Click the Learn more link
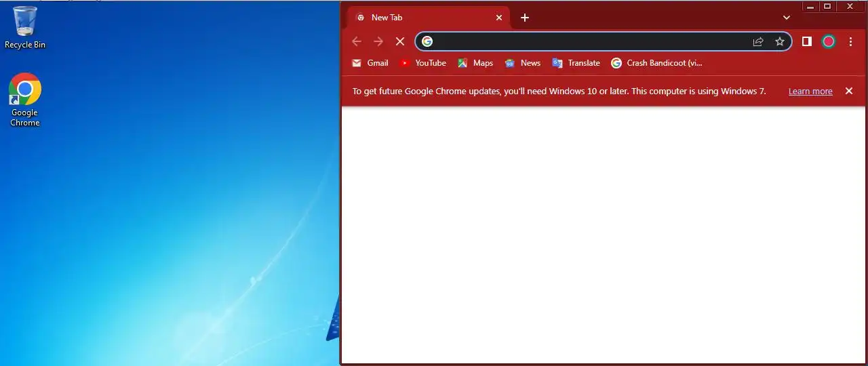Screen dimensions: 868x366 (810, 91)
